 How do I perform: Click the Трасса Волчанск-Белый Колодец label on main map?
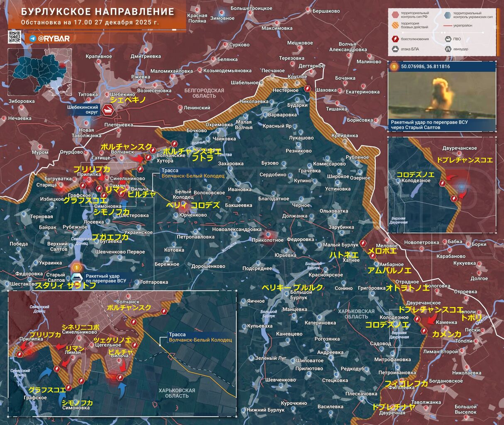(x=193, y=173)
